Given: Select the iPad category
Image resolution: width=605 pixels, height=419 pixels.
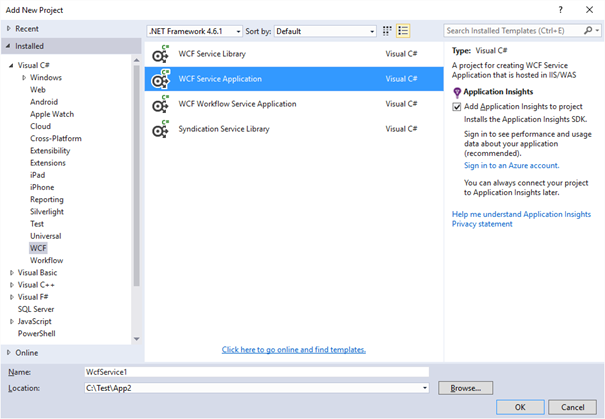Looking at the screenshot, I should click(x=37, y=175).
